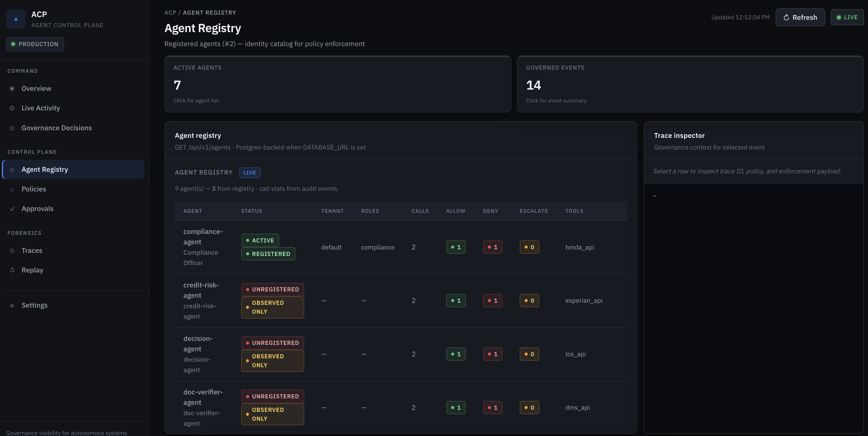Click the compliance role cell
The height and width of the screenshot is (436, 868).
(377, 247)
